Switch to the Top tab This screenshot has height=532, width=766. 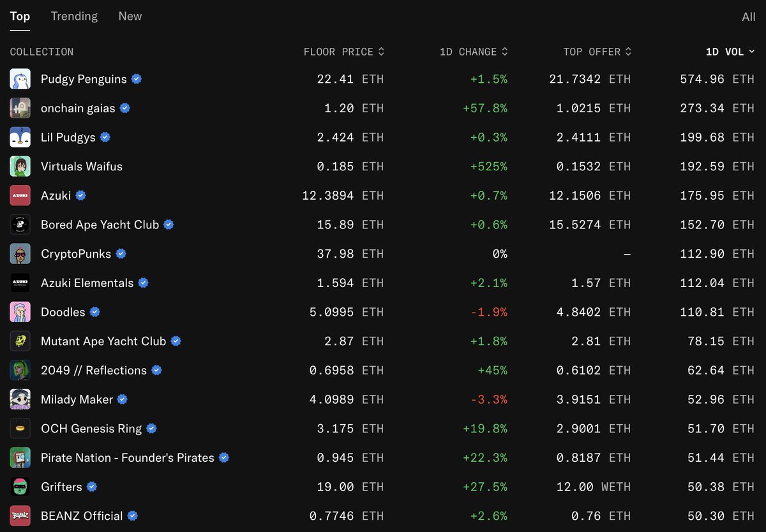tap(20, 17)
